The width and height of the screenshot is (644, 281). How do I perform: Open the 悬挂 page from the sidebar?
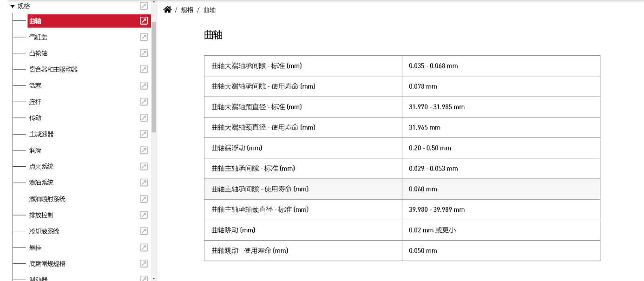pos(35,247)
